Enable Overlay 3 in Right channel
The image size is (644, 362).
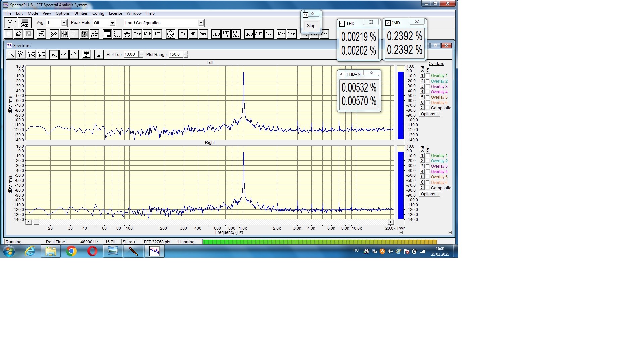coord(428,166)
